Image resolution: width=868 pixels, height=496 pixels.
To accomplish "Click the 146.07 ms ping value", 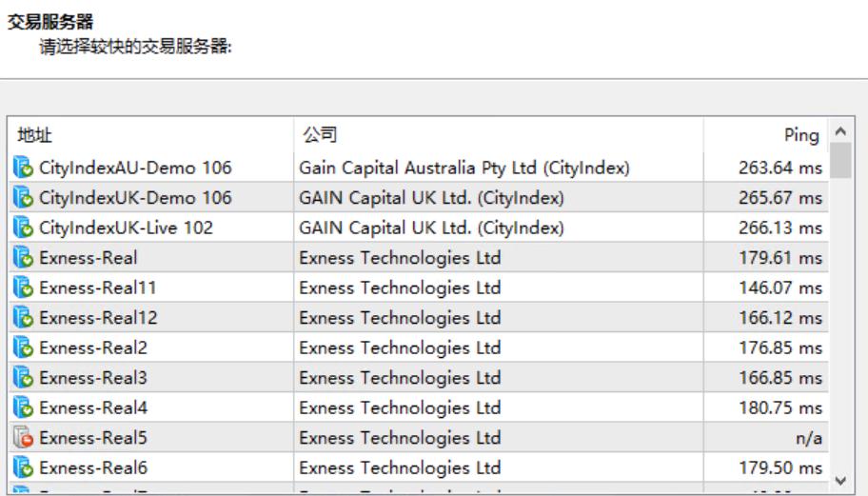I will tap(780, 288).
